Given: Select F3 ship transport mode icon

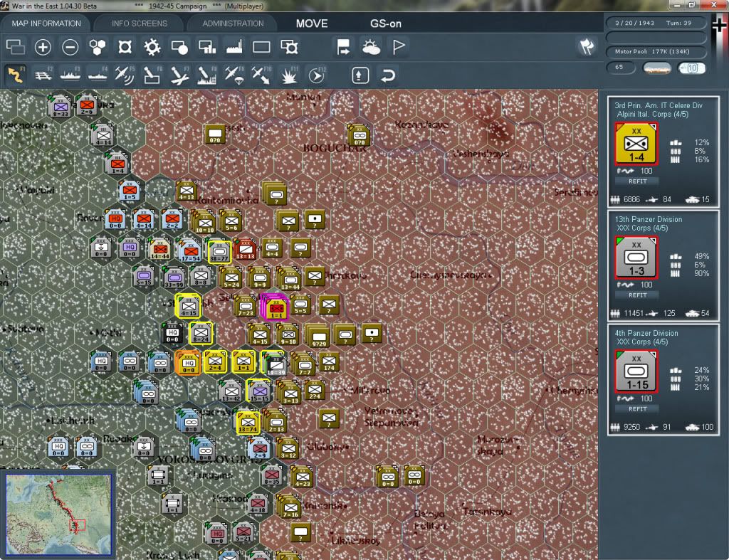Looking at the screenshot, I should coord(70,75).
